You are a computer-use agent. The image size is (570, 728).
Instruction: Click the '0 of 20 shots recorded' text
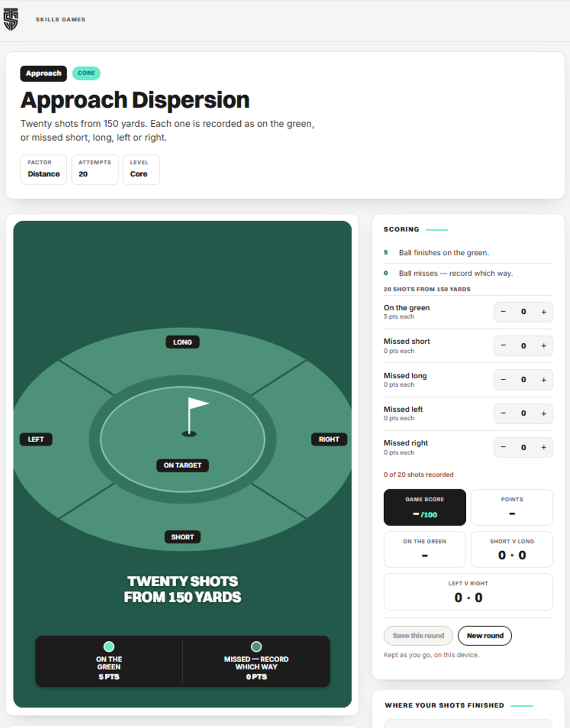[418, 474]
